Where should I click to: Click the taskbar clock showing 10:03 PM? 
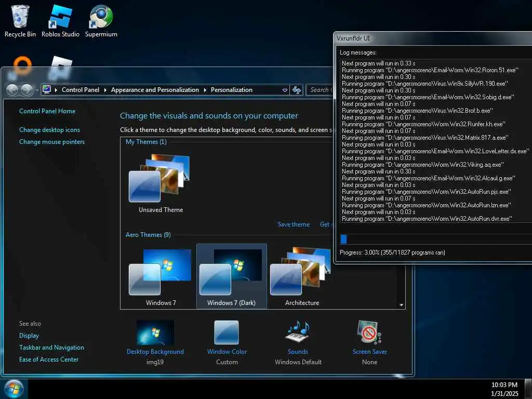tap(504, 385)
